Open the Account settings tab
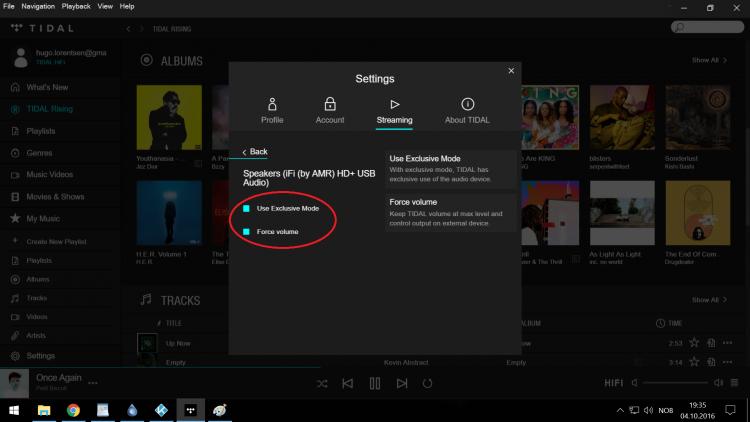The image size is (750, 422). pyautogui.click(x=330, y=111)
